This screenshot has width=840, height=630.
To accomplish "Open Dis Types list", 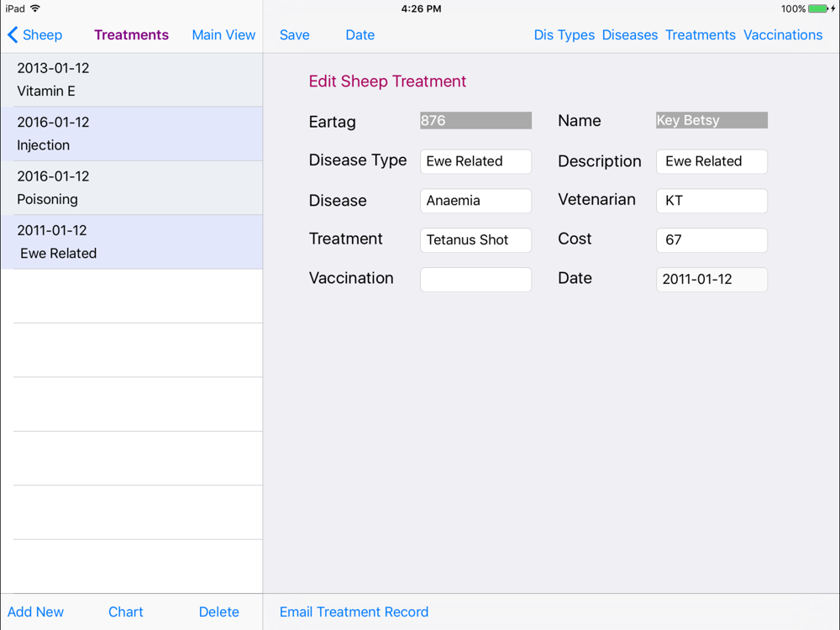I will pyautogui.click(x=564, y=34).
